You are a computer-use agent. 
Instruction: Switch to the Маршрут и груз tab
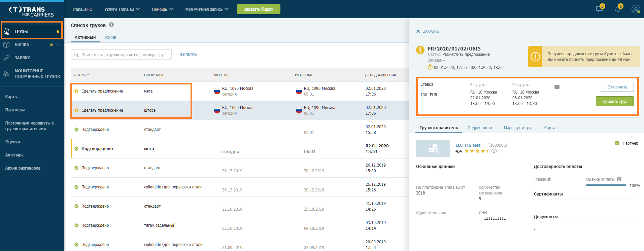pyautogui.click(x=518, y=128)
